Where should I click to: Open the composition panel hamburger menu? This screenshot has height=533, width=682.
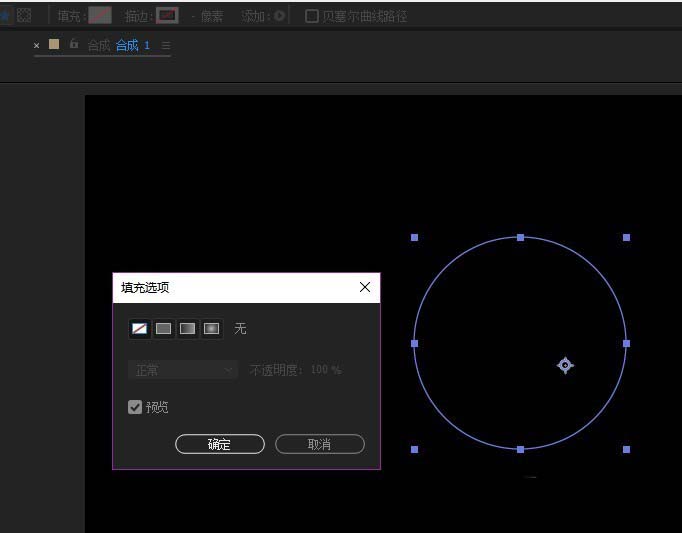[x=166, y=45]
